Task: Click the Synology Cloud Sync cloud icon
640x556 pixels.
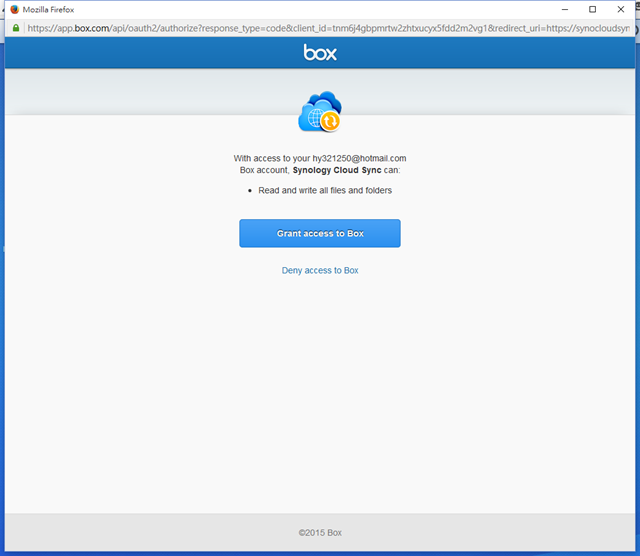Action: [x=320, y=111]
